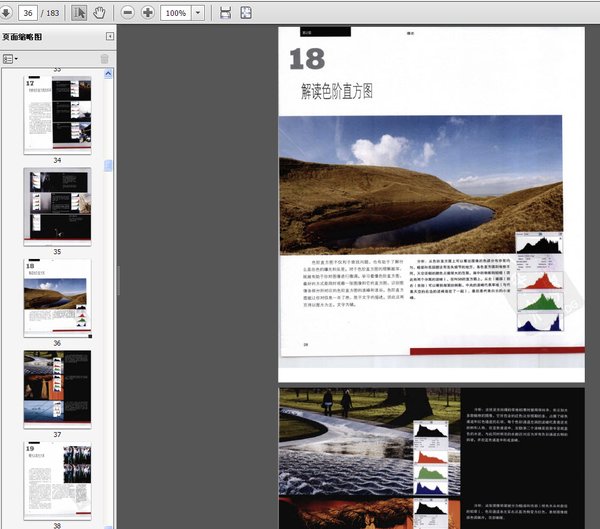Click the thumbnail label 36
This screenshot has width=600, height=529.
point(57,343)
